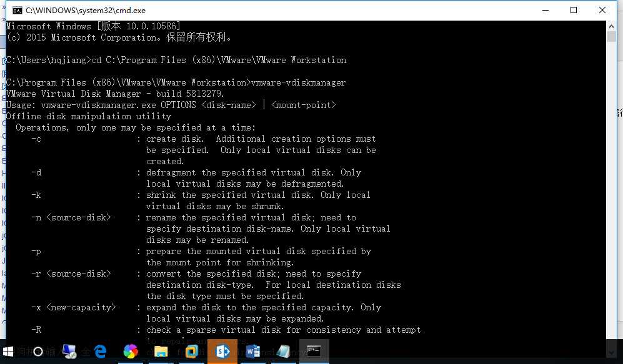Open File Explorer from the taskbar
Screen dimensions: 623x364
pos(161,352)
